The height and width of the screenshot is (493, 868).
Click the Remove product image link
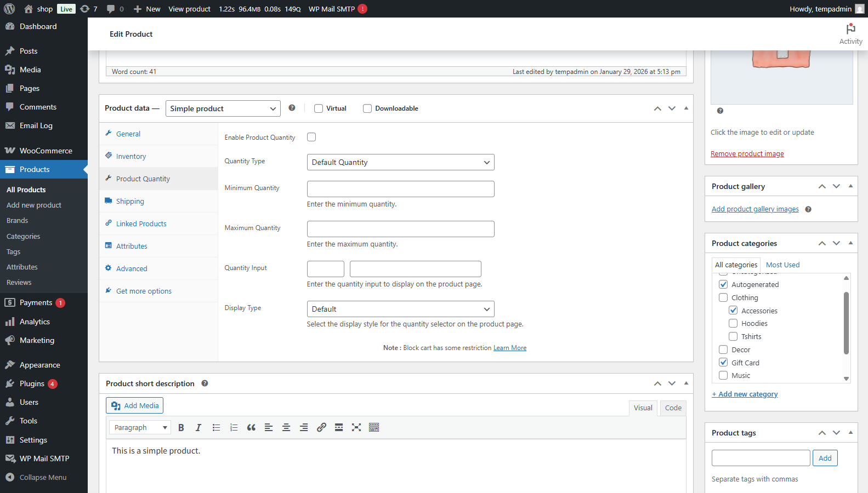[x=747, y=154]
